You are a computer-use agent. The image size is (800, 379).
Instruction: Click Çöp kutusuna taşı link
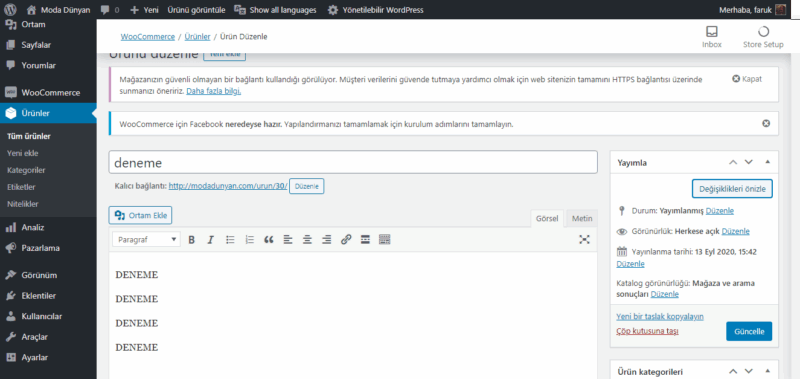pyautogui.click(x=647, y=331)
